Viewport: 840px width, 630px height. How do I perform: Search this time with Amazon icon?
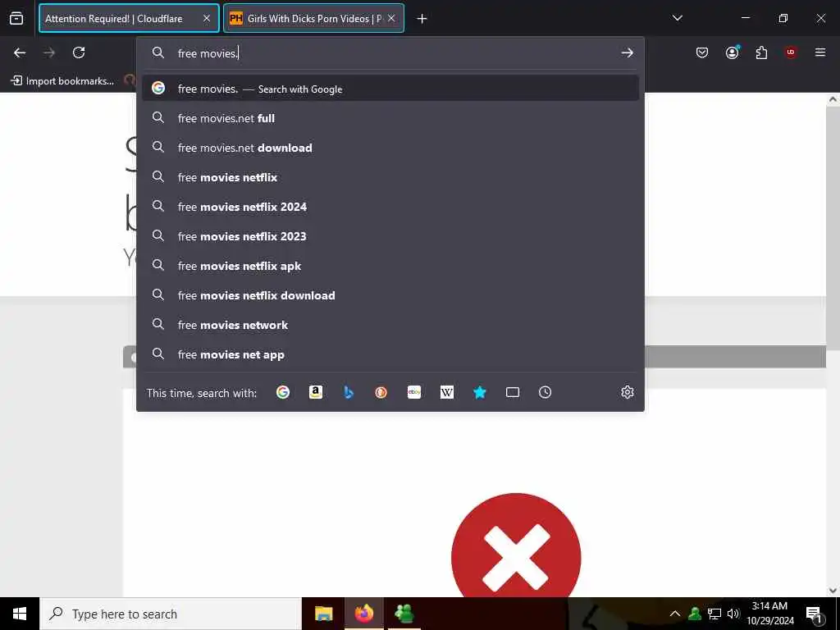[x=316, y=392]
